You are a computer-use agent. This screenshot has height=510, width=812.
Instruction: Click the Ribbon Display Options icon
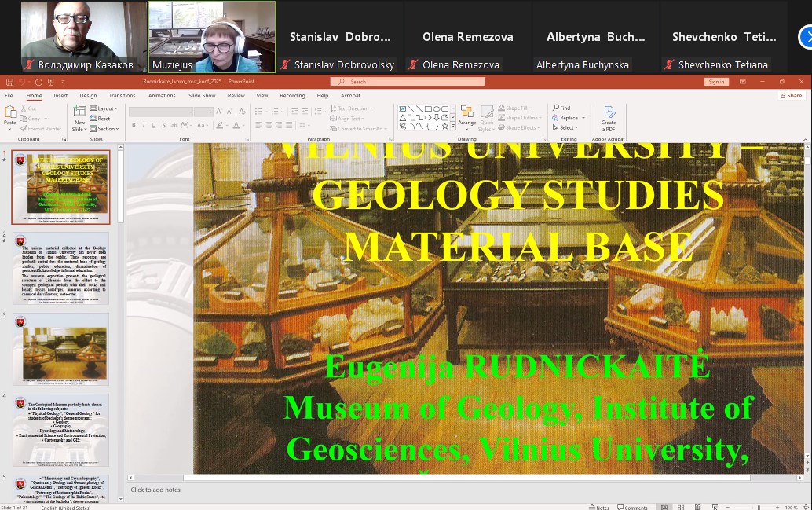tap(743, 82)
